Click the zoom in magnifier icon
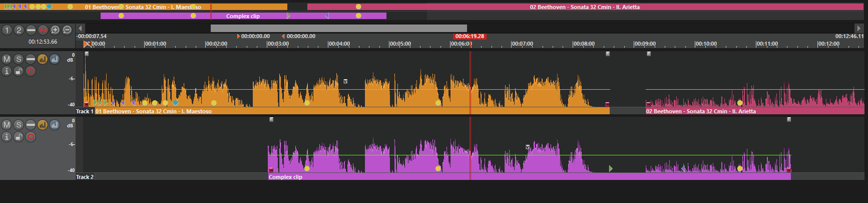868x203 pixels. pyautogui.click(x=55, y=30)
